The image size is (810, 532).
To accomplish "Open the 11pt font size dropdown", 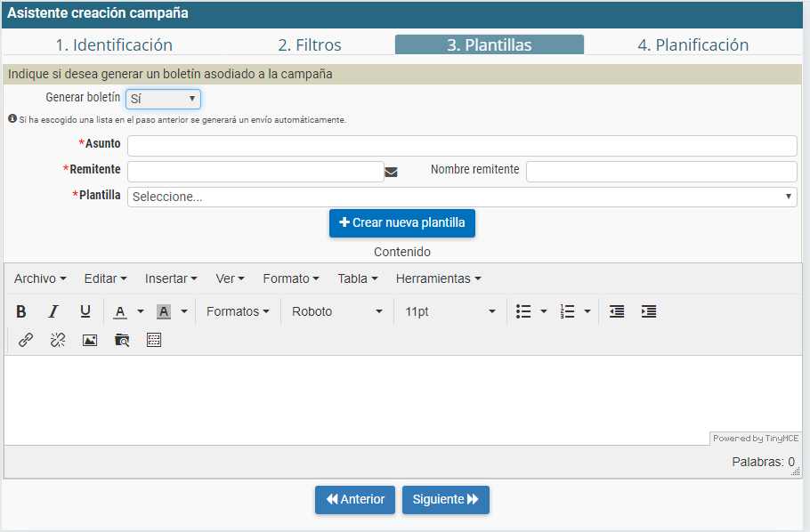I will 450,311.
